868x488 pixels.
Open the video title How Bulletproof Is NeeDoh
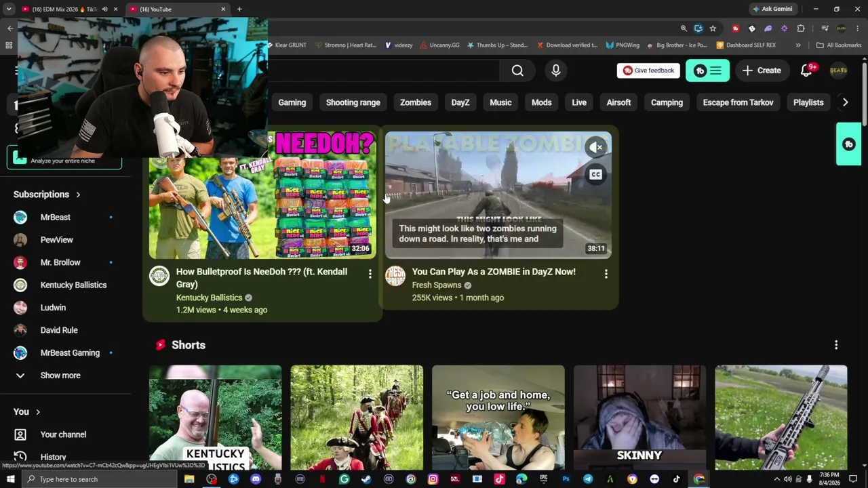(262, 278)
